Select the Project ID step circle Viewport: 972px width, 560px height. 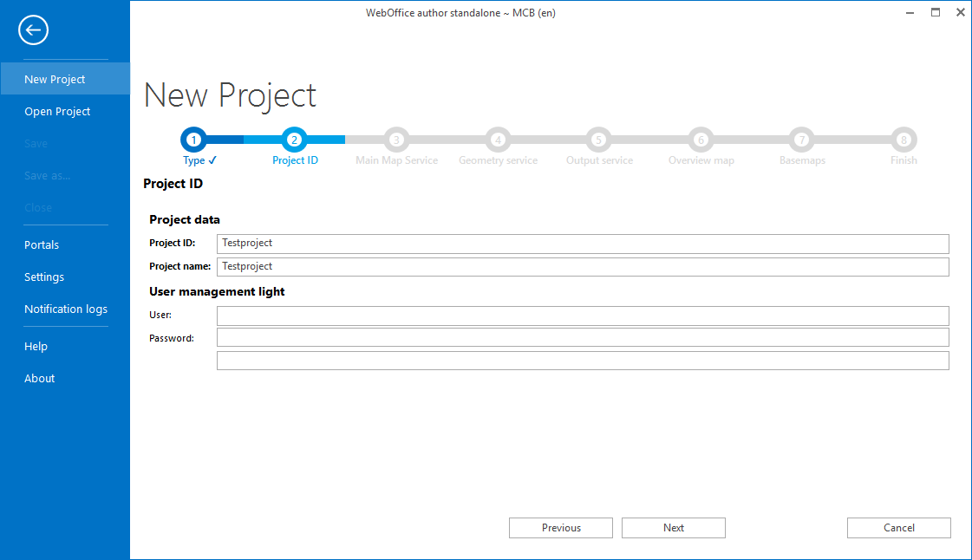pyautogui.click(x=294, y=140)
